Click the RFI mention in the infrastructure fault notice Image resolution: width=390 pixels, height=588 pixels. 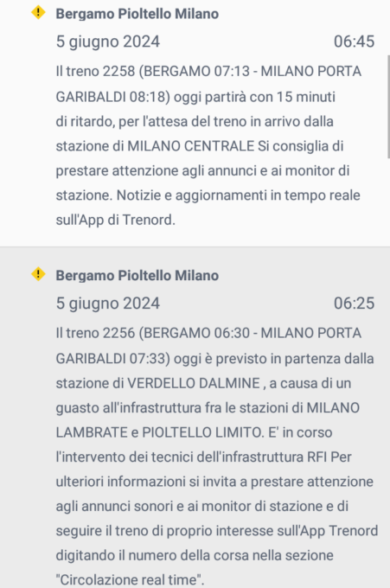pos(317,457)
